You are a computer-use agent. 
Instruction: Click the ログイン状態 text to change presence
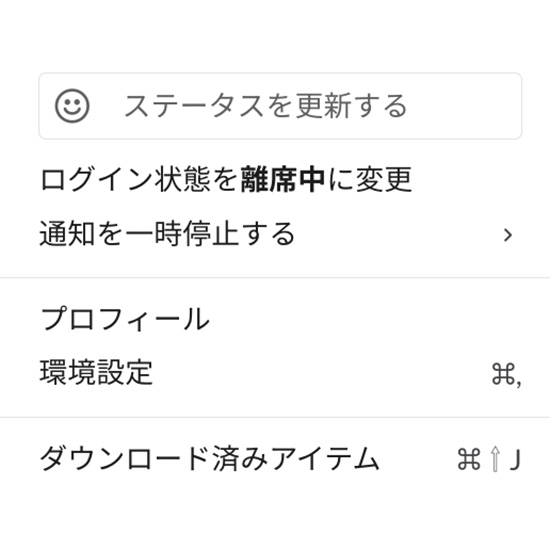pos(126,179)
